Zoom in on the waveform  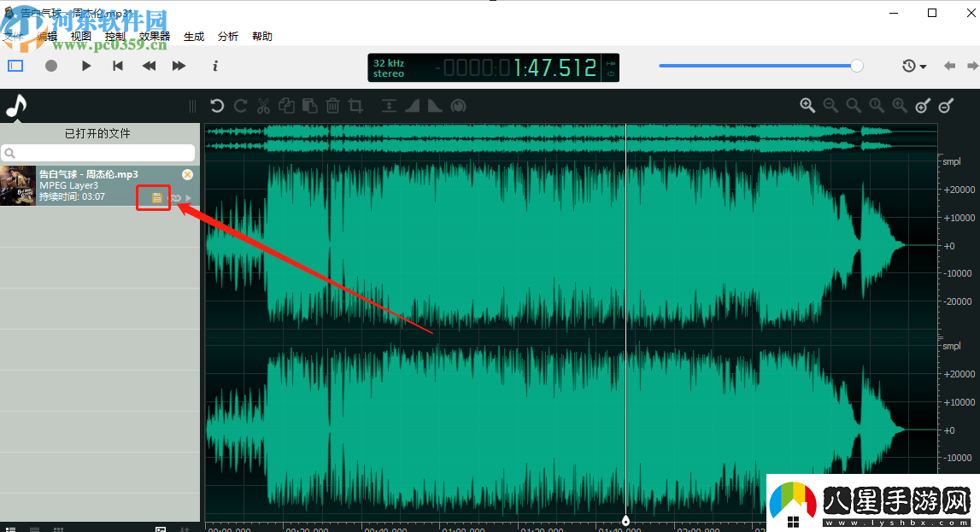click(x=807, y=105)
